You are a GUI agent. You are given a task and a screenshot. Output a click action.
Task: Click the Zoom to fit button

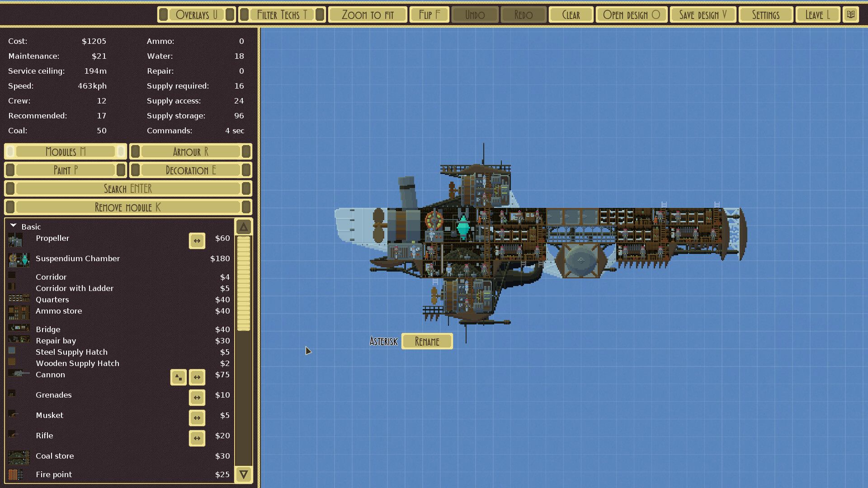coord(368,15)
